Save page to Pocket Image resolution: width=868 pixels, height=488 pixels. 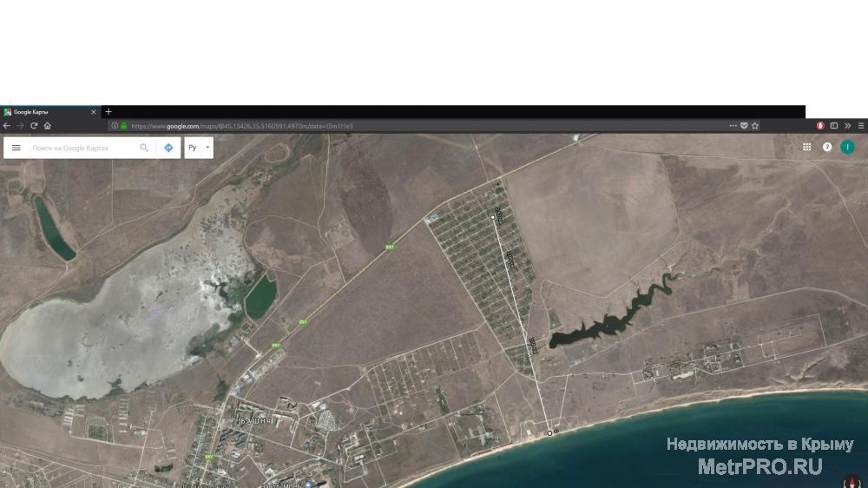point(744,126)
